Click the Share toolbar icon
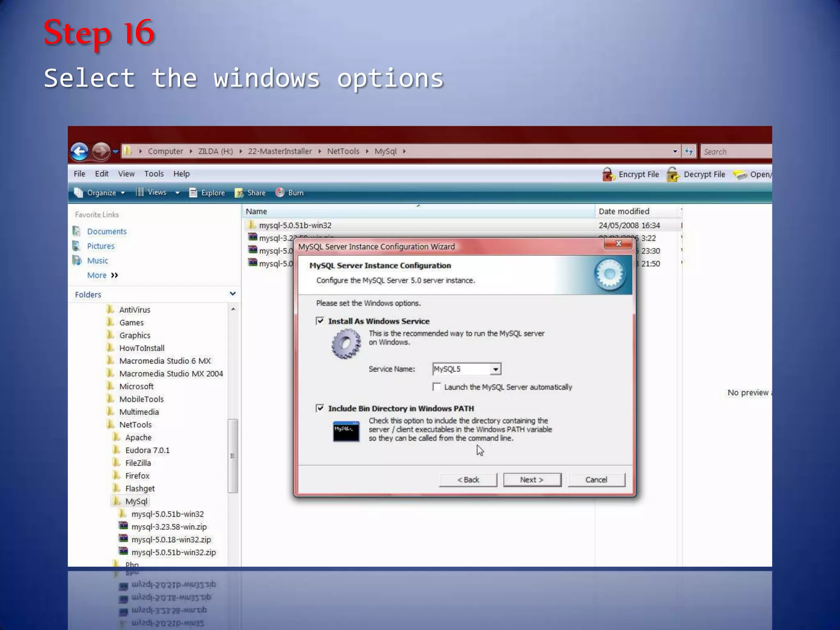 coord(239,193)
